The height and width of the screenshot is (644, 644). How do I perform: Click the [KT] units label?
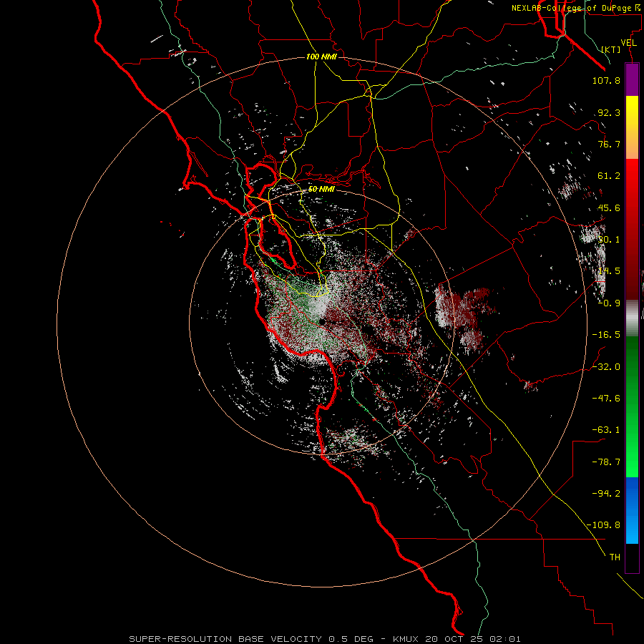point(611,49)
